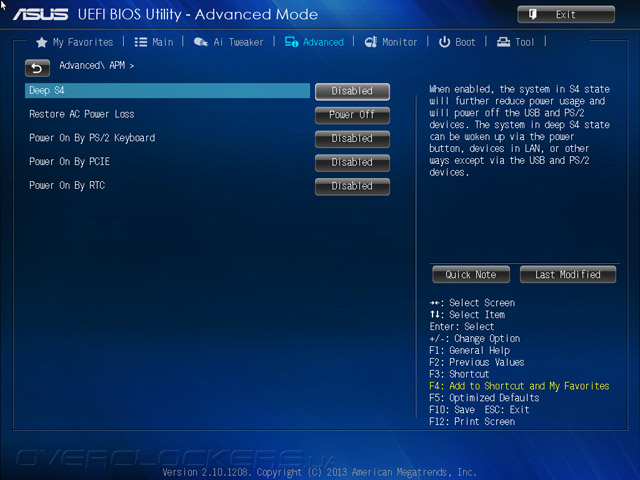Change Power On By PS/2 Keyboard value
The width and height of the screenshot is (640, 480).
352,139
